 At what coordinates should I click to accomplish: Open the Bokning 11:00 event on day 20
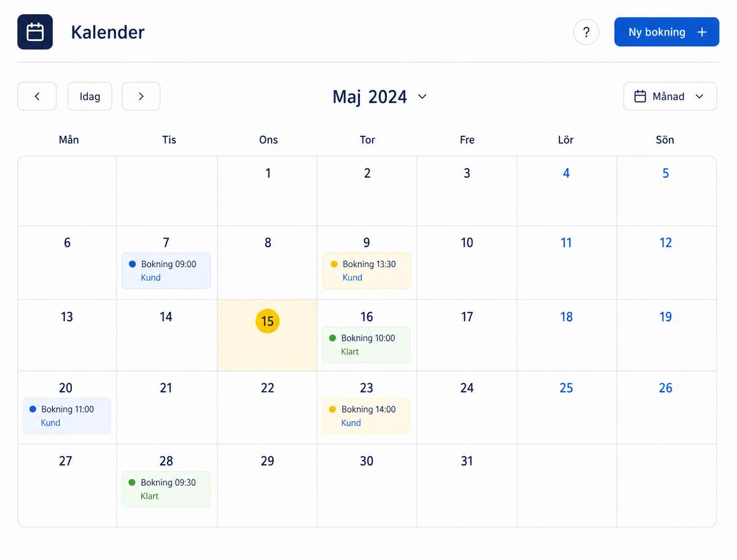coord(67,416)
